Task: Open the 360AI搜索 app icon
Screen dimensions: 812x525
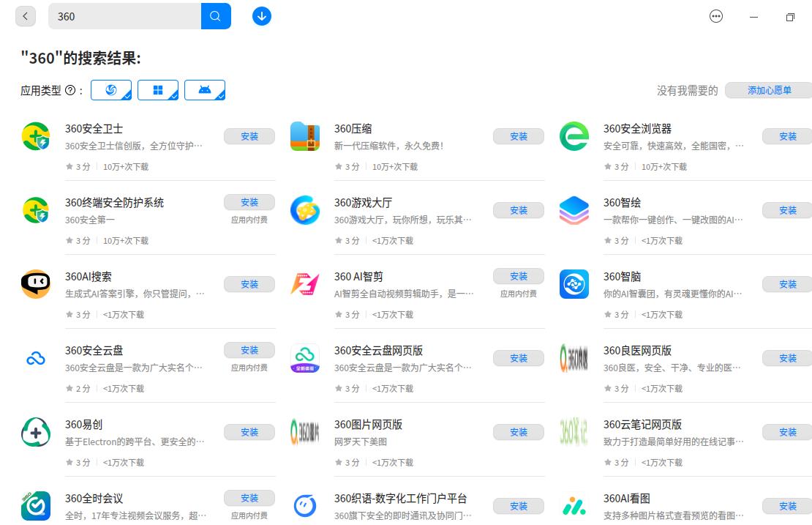Action: [36, 284]
